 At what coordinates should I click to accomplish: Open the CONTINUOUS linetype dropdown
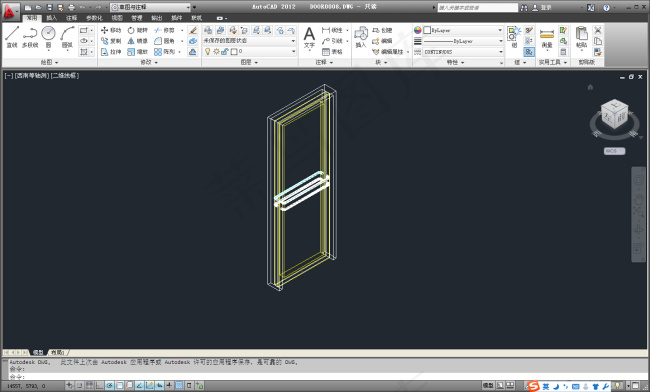463,52
